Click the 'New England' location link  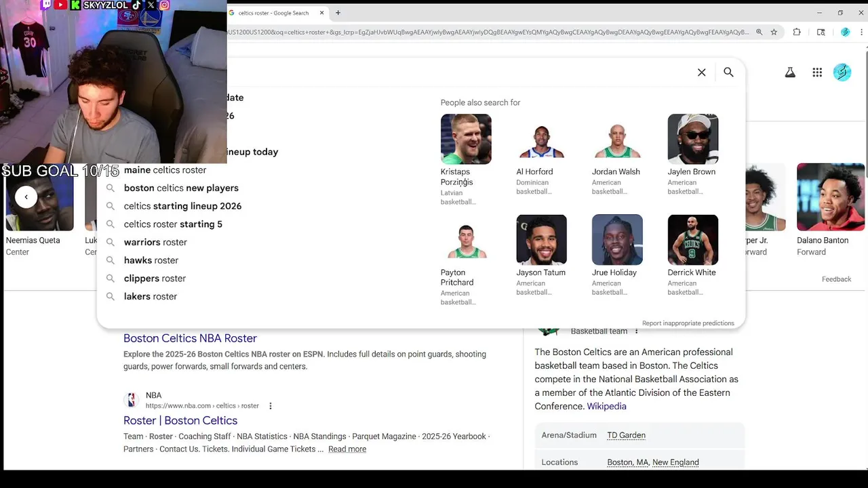point(675,462)
